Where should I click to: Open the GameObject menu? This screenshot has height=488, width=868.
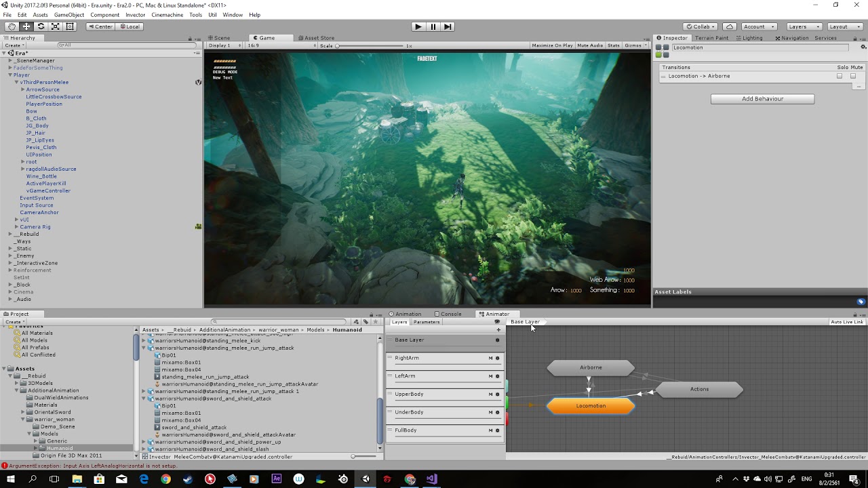coord(69,15)
